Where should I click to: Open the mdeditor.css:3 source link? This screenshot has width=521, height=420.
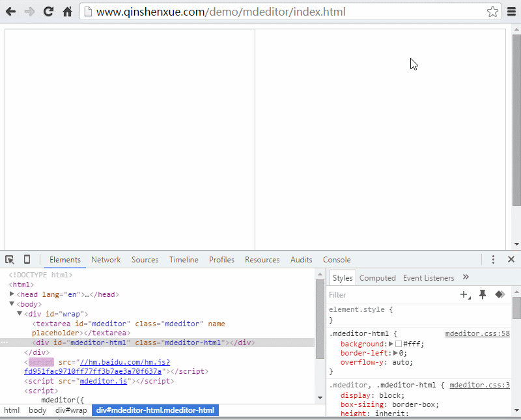point(479,385)
